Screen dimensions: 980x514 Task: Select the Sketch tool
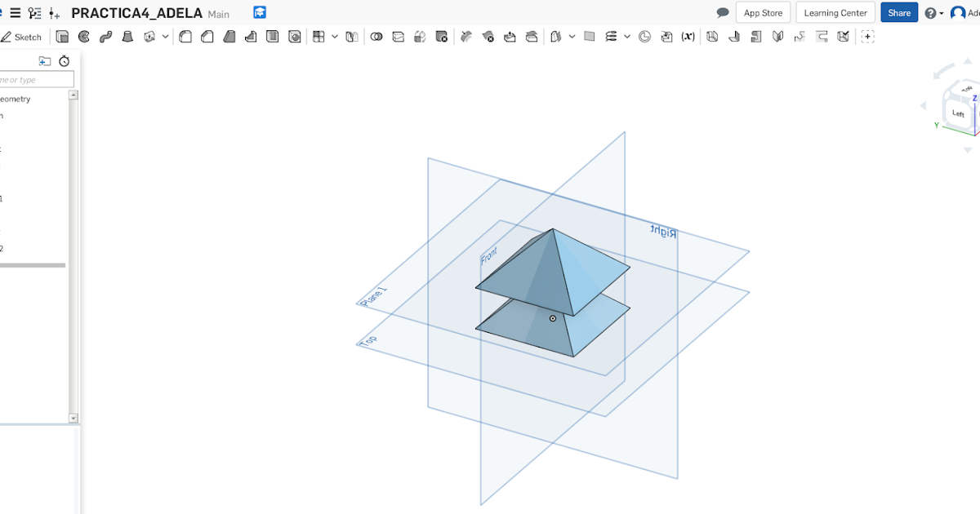(x=23, y=36)
